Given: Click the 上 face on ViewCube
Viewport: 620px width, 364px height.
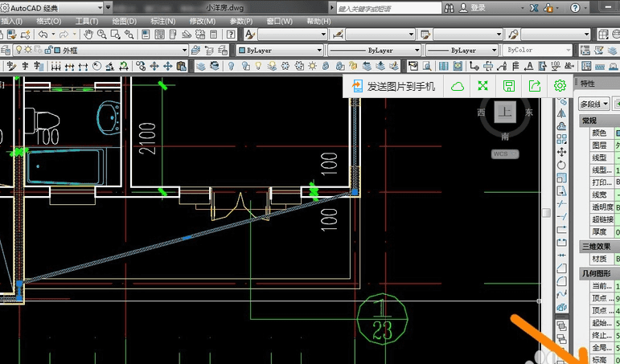Looking at the screenshot, I should [x=505, y=112].
